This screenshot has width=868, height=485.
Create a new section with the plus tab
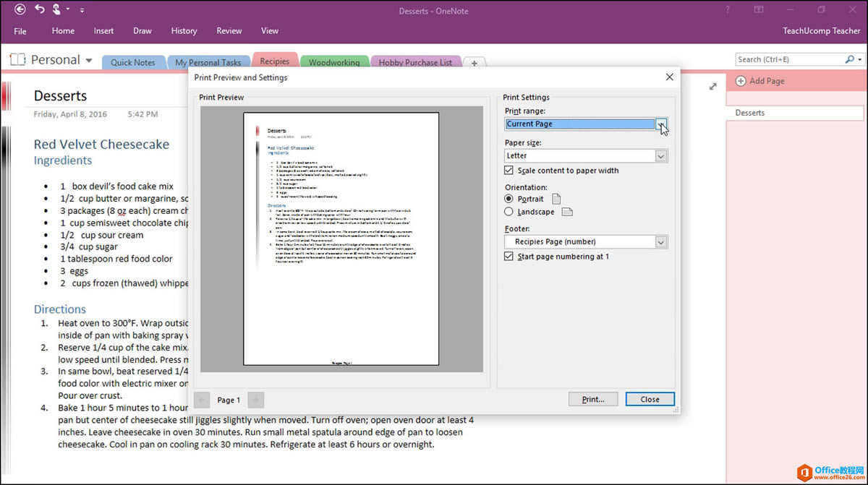[x=475, y=63]
